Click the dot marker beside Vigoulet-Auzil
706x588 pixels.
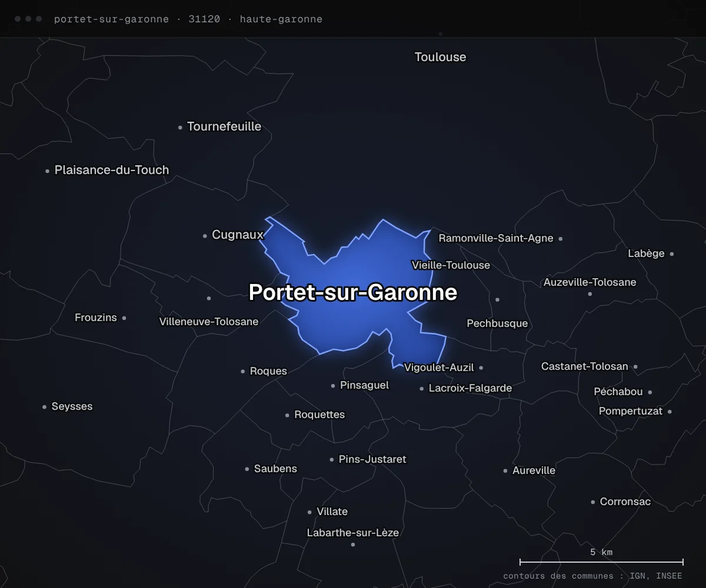(481, 368)
